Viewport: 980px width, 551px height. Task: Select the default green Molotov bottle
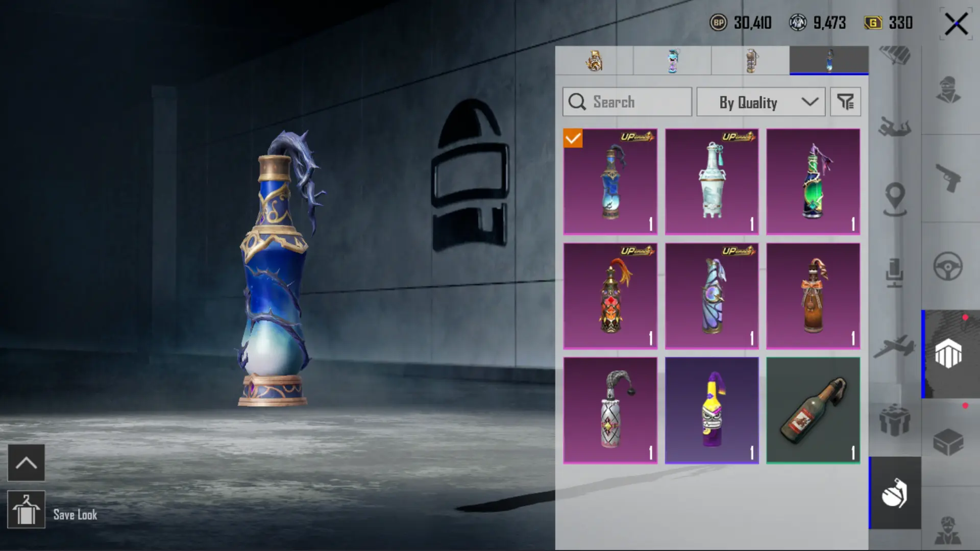[x=813, y=410]
